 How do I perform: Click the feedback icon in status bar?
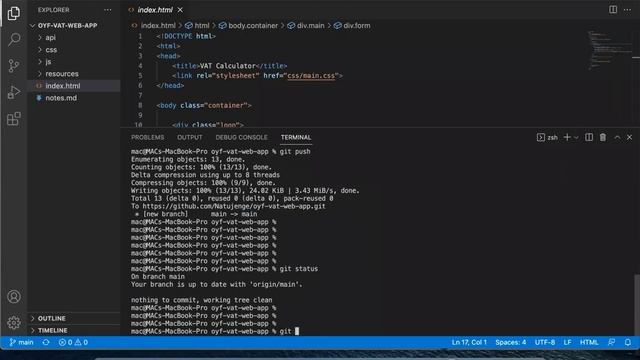(x=611, y=342)
